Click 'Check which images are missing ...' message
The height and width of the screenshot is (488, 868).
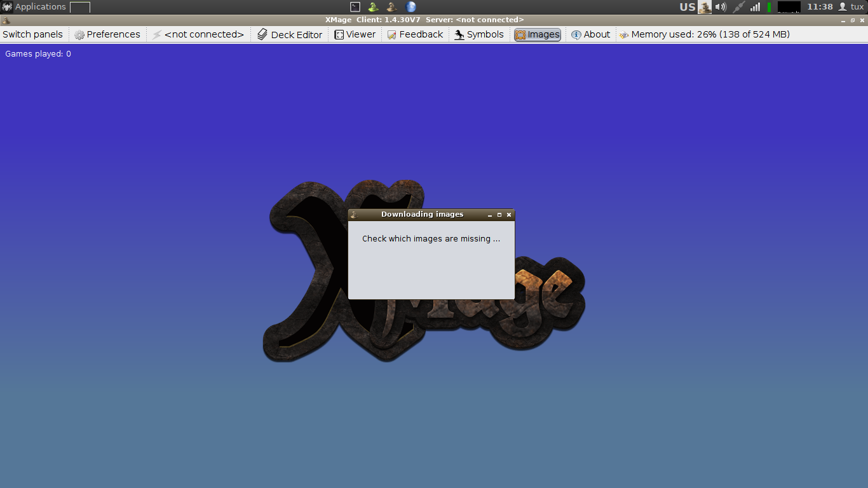point(431,239)
